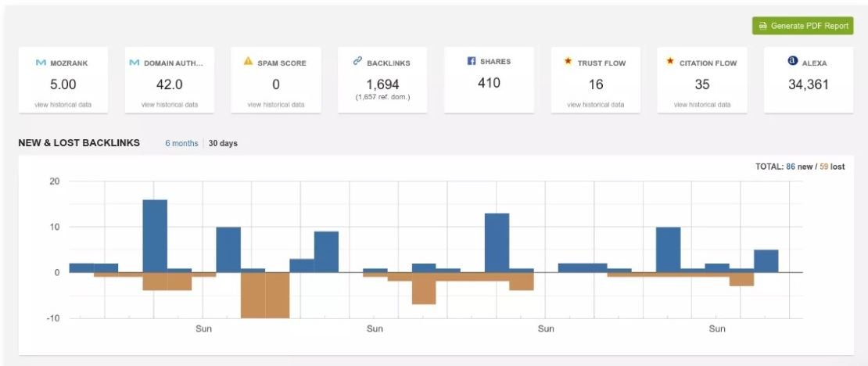Click the MOZRANK value 5.00
Image resolution: width=868 pixels, height=366 pixels.
63,84
